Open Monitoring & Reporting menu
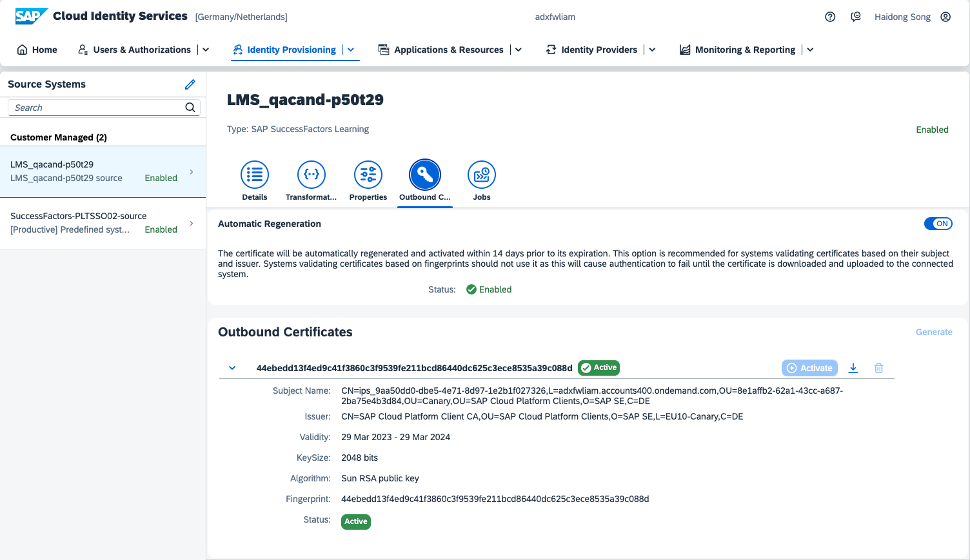970x560 pixels. (x=745, y=50)
